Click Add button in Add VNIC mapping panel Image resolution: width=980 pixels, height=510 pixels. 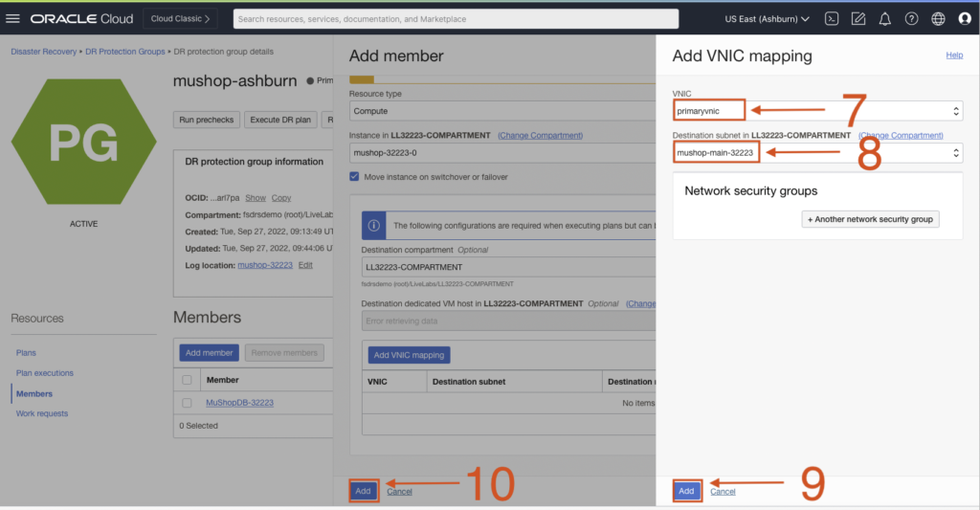686,491
